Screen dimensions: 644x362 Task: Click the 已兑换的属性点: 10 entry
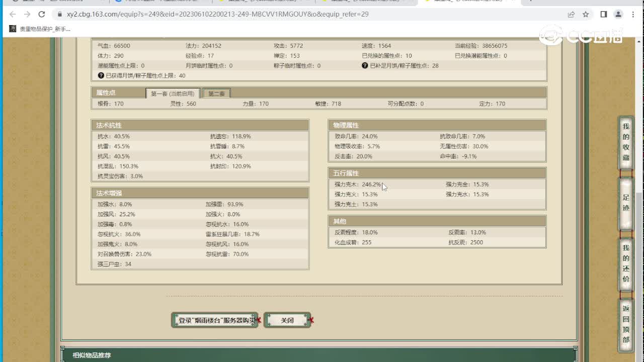[387, 56]
